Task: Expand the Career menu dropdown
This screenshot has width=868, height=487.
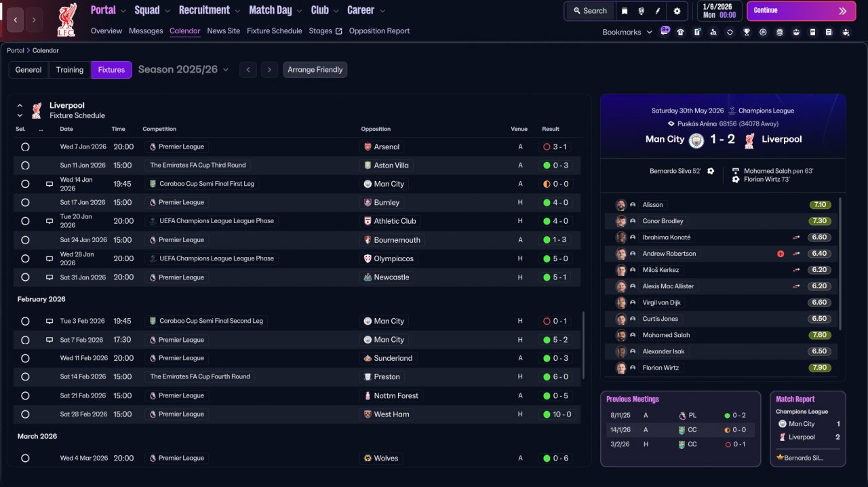Action: click(x=382, y=11)
